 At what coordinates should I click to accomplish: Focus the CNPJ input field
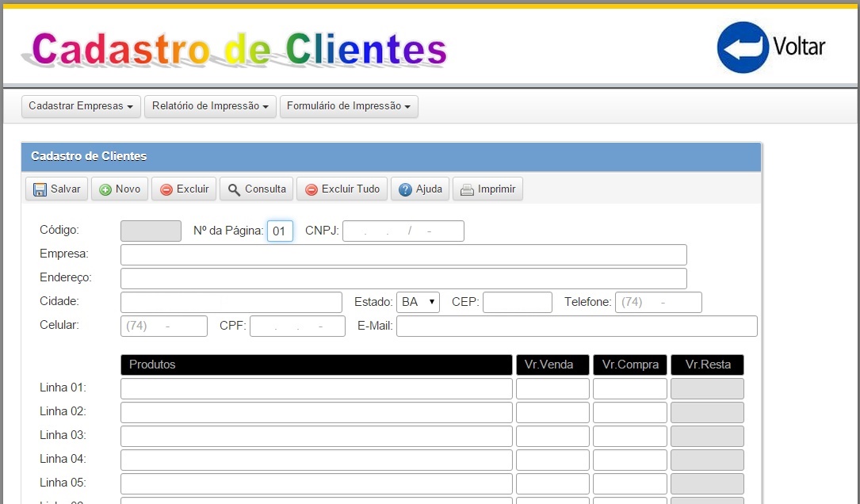[x=403, y=231]
